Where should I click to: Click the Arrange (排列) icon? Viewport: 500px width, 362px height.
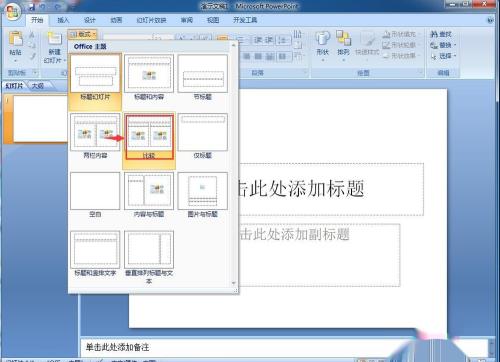click(343, 38)
